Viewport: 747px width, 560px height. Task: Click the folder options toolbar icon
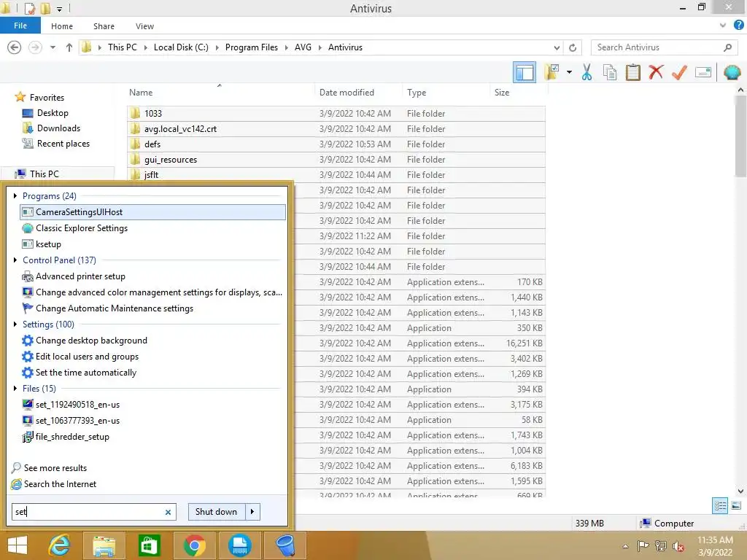[551, 73]
